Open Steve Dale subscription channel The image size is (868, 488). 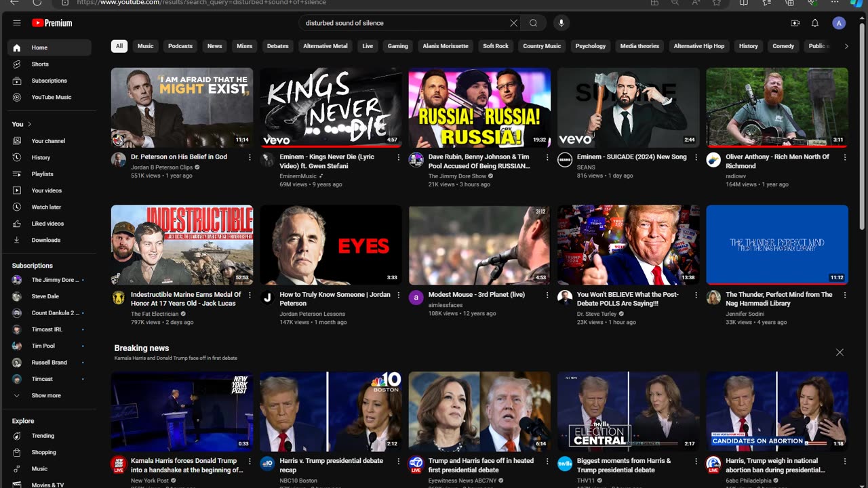(x=50, y=296)
